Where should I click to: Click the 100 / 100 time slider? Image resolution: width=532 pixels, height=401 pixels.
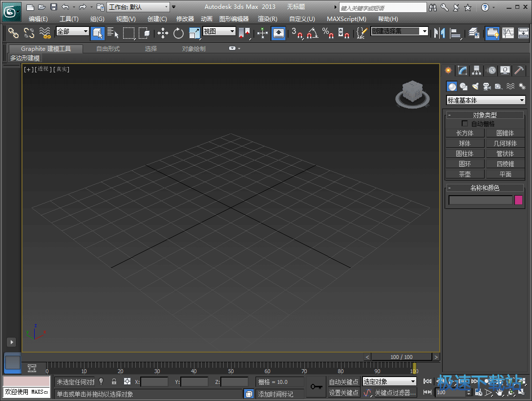[x=402, y=357]
